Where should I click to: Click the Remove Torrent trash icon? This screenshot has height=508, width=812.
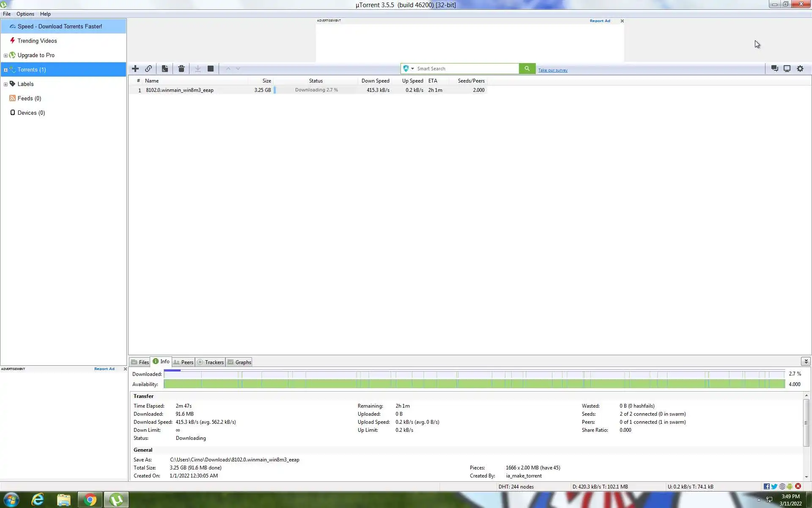(x=181, y=69)
